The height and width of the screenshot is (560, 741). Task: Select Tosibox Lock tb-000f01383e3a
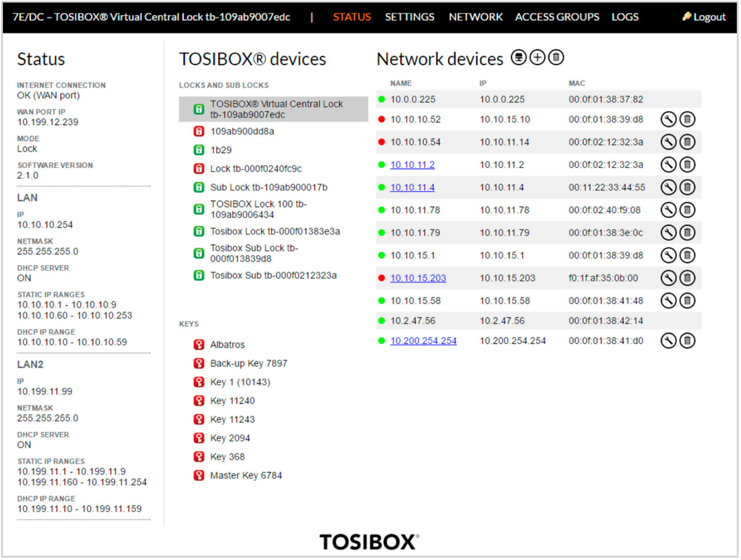point(275,231)
